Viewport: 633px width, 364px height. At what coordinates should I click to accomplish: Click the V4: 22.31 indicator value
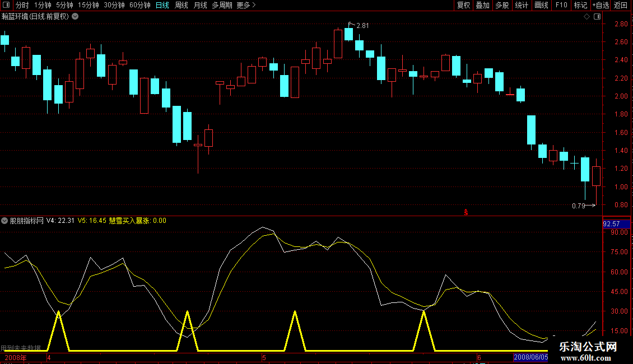[x=60, y=221]
